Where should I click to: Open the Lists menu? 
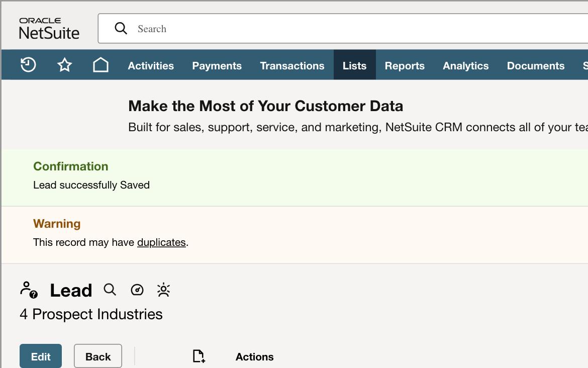(354, 66)
